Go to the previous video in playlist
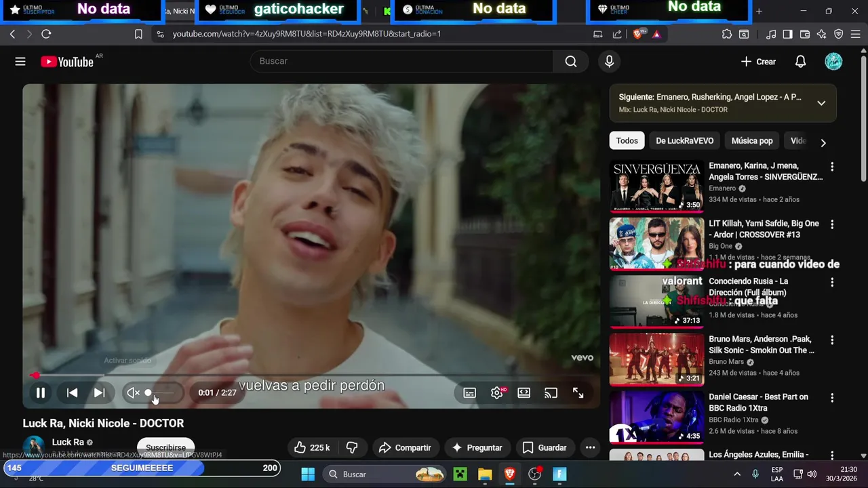 (x=72, y=392)
